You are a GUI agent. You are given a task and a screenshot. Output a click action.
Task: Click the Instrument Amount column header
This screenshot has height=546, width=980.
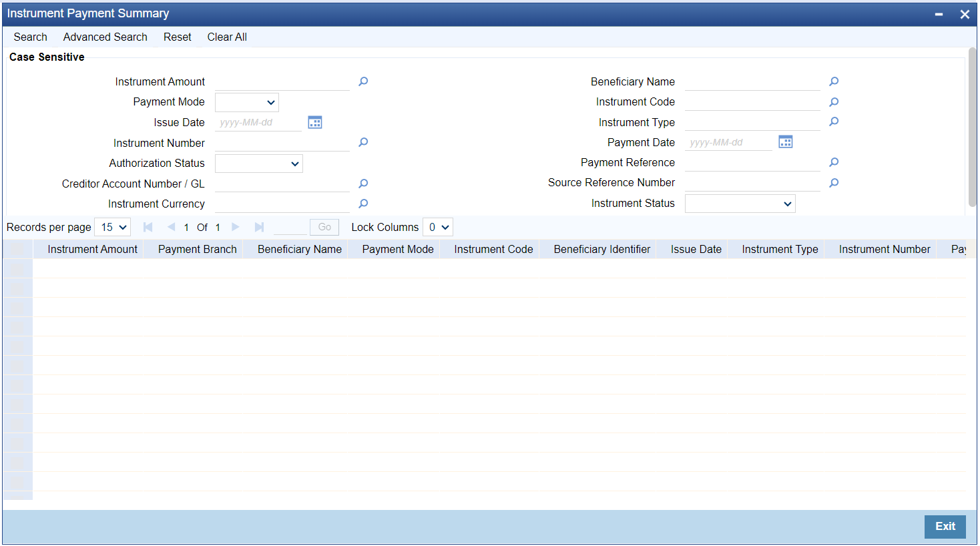point(92,249)
